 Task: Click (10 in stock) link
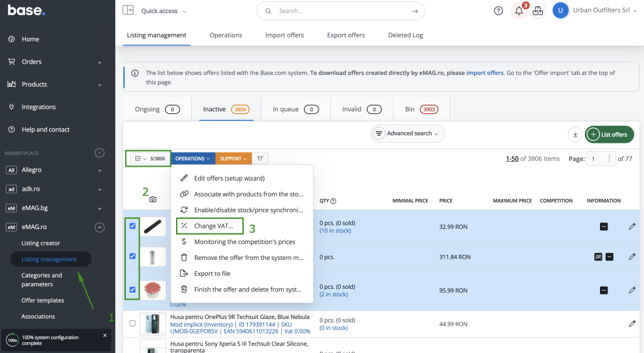pos(335,230)
